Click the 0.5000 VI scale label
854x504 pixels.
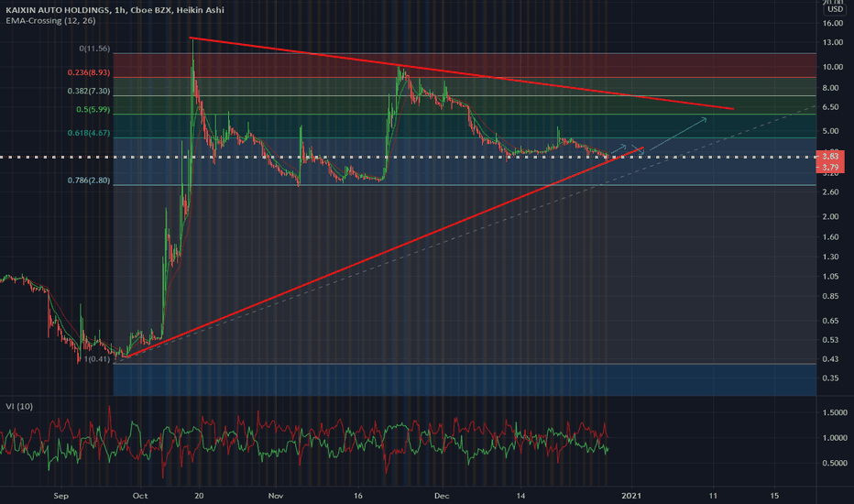835,463
